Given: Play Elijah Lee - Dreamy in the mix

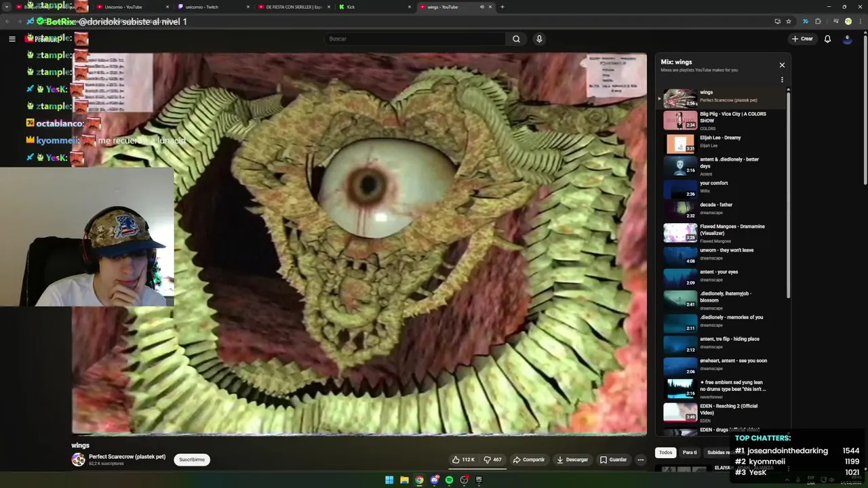Looking at the screenshot, I should click(x=722, y=143).
